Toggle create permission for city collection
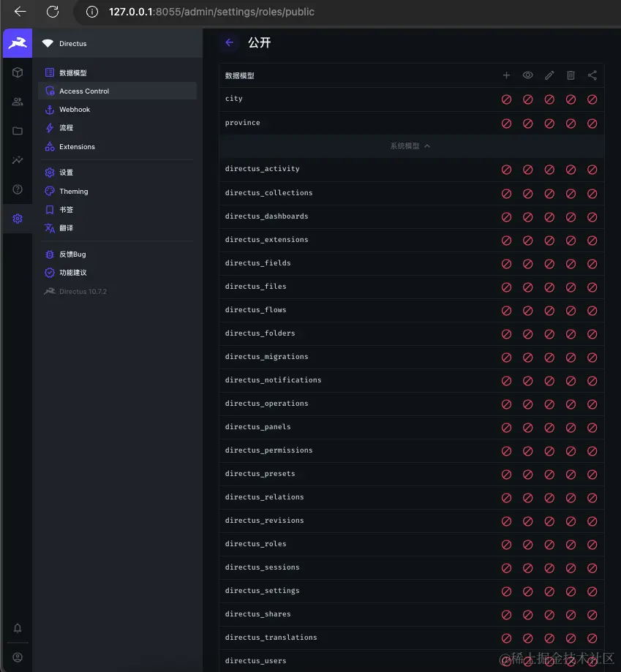621x672 pixels. pyautogui.click(x=506, y=99)
